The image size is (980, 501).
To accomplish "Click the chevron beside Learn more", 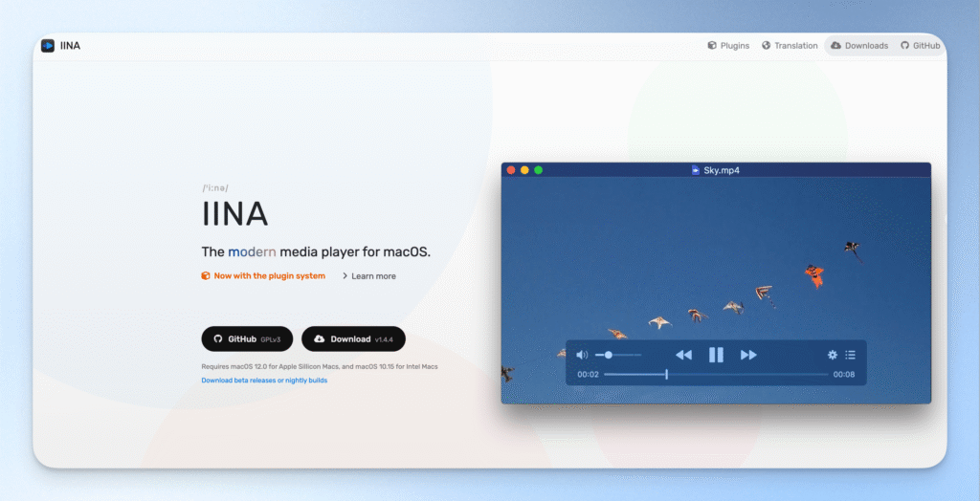I will click(x=345, y=275).
